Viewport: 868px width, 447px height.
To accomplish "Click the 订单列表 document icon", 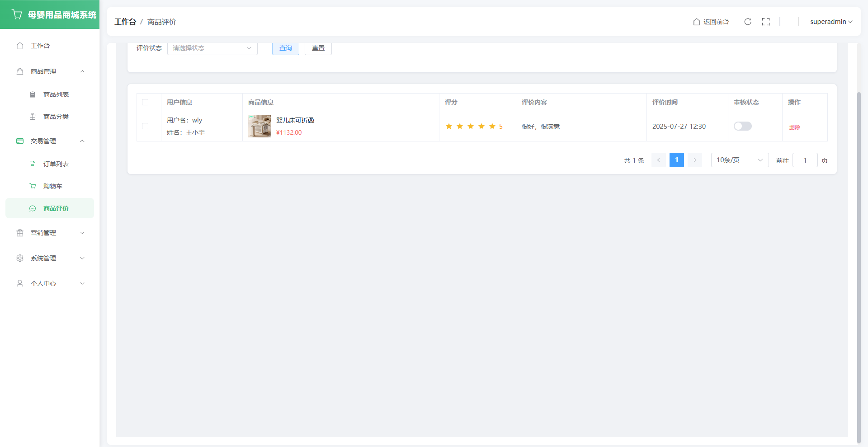I will click(33, 164).
